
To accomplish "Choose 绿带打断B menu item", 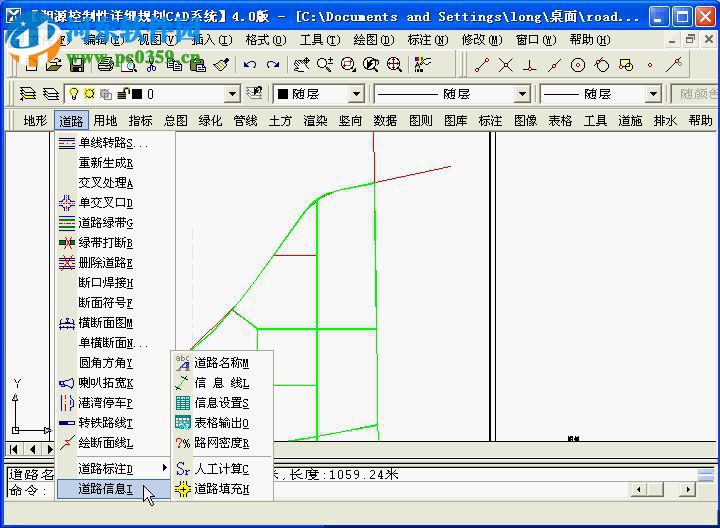I will (115, 243).
